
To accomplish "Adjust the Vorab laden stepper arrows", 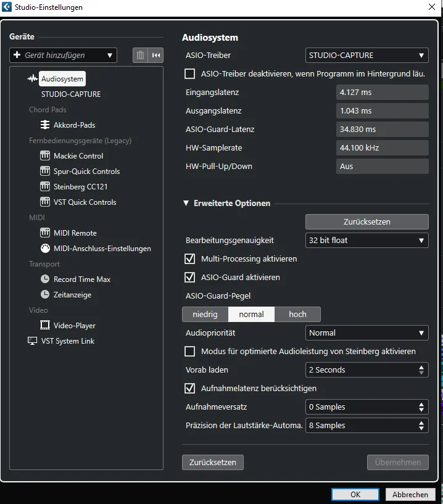I will pos(421,370).
